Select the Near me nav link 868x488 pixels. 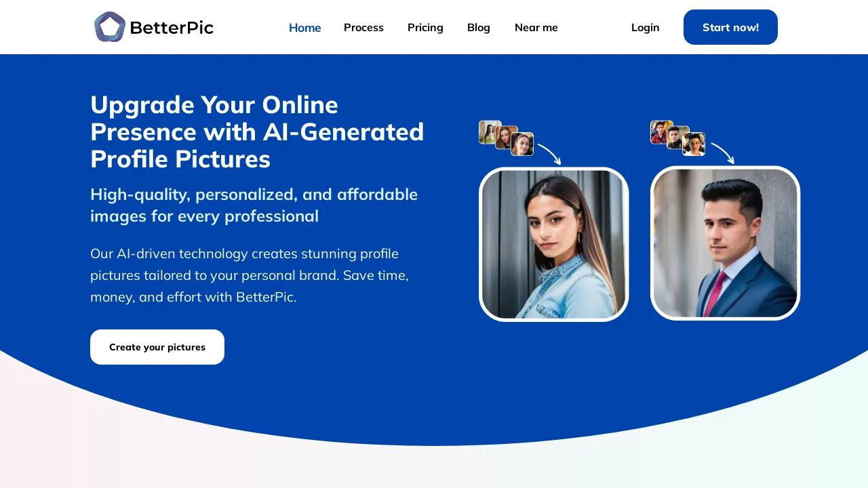536,28
